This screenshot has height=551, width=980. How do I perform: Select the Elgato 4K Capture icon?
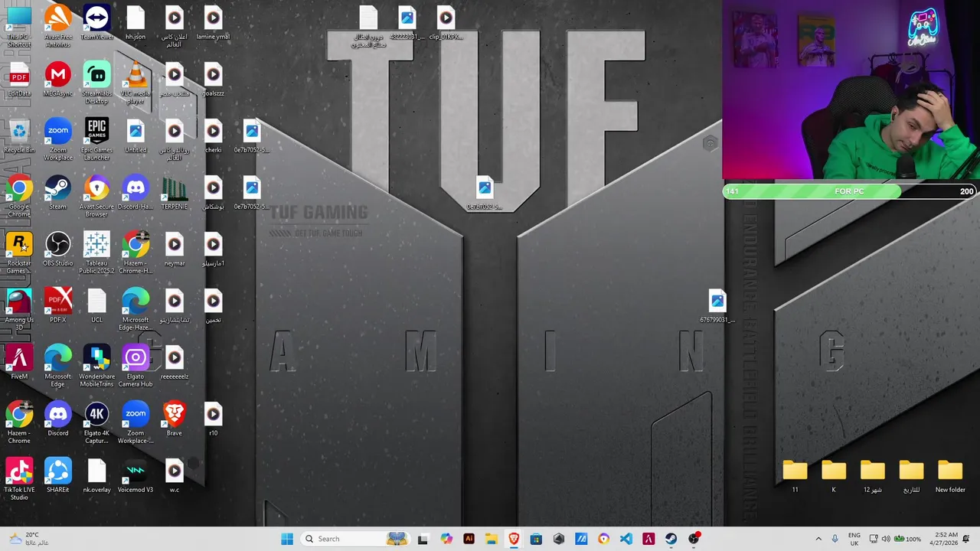pyautogui.click(x=96, y=422)
